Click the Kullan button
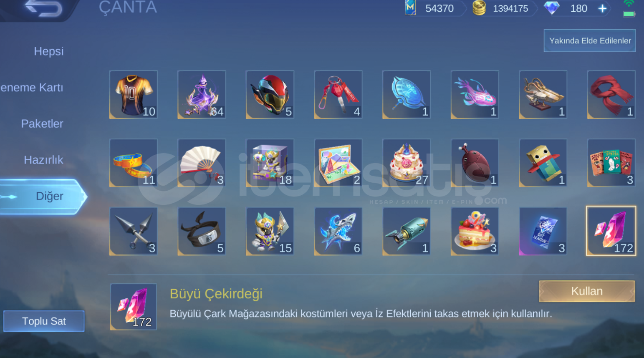Screen dimensions: 644x358 coord(587,291)
